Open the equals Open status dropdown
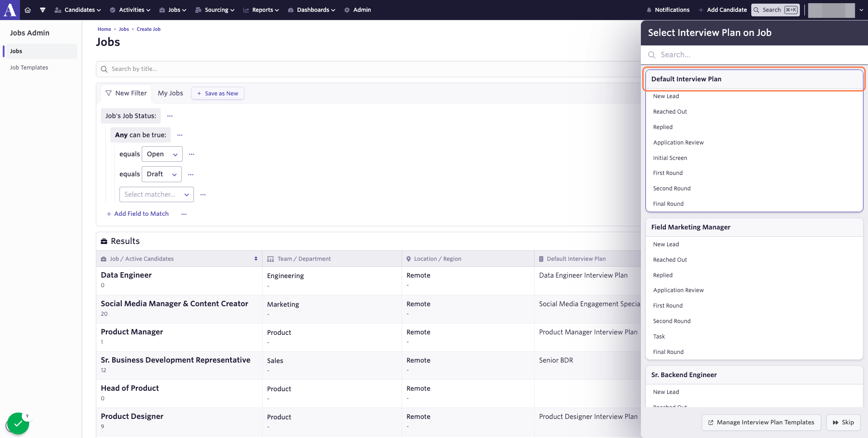868x438 pixels. coord(162,154)
